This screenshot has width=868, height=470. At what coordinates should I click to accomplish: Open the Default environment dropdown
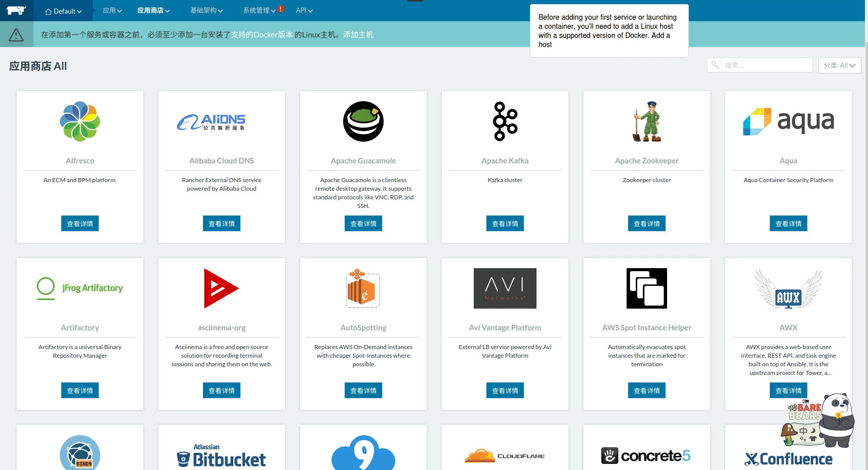click(63, 11)
